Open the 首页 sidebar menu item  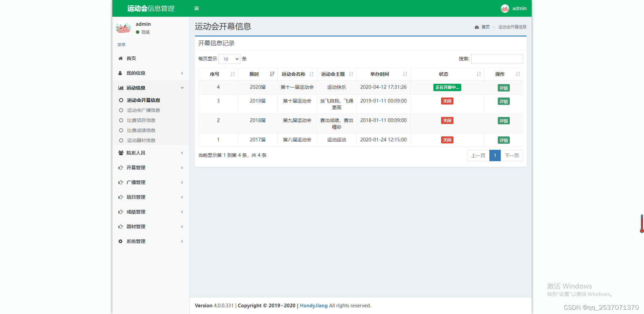coord(151,58)
